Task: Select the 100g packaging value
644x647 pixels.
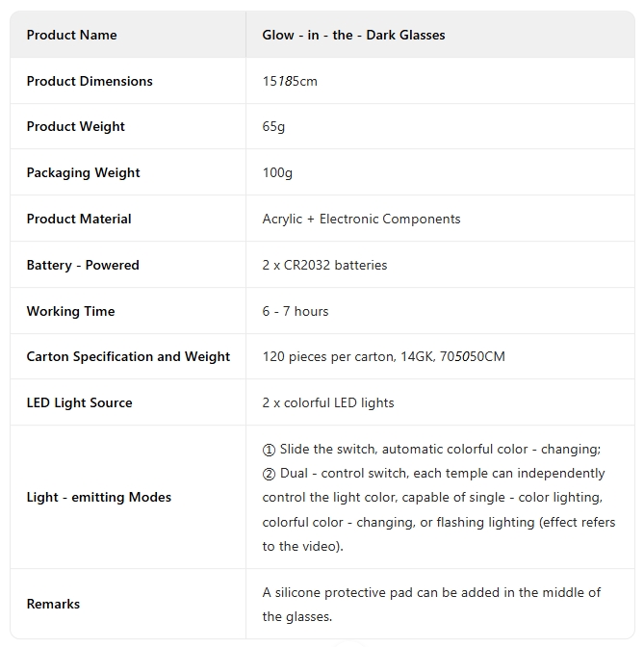Action: point(277,173)
